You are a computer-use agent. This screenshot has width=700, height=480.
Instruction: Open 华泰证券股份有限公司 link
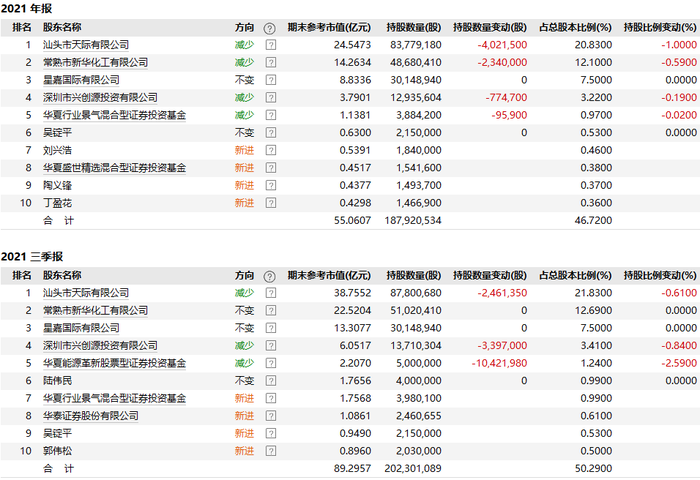[91, 416]
